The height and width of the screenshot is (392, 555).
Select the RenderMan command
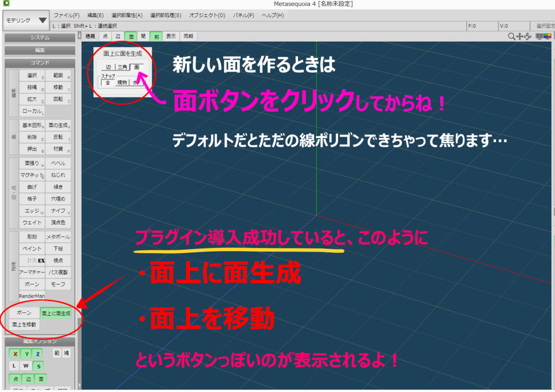[x=32, y=296]
